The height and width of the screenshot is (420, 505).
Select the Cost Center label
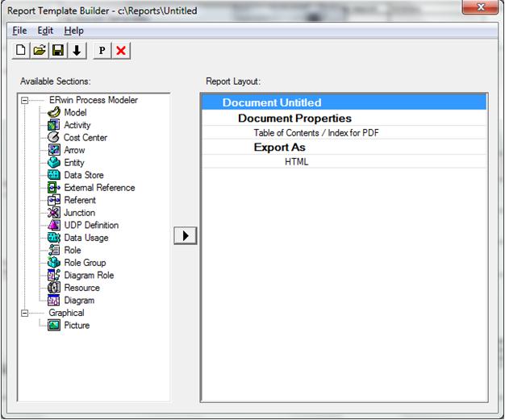(86, 137)
